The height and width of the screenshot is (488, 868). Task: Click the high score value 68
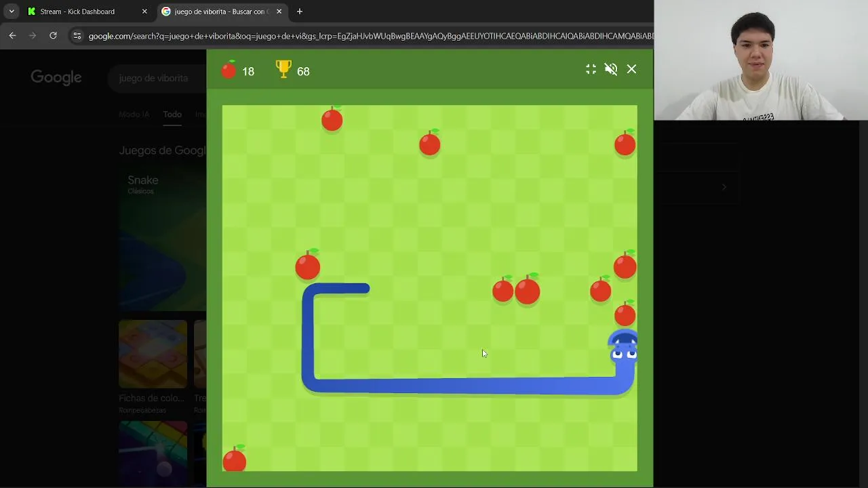tap(303, 71)
